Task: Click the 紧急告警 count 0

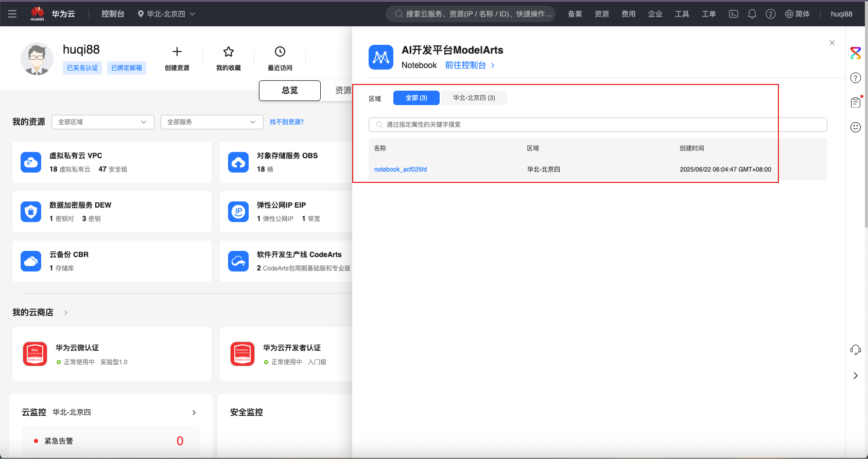Action: (x=180, y=441)
